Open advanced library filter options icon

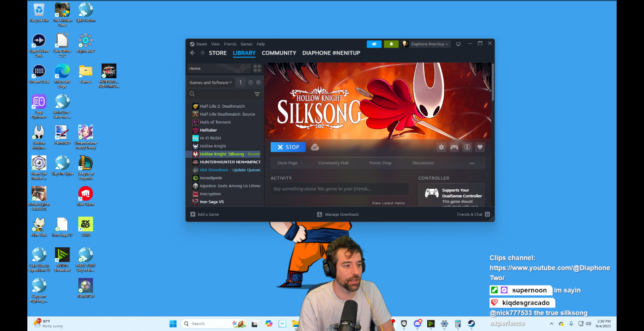[x=257, y=94]
